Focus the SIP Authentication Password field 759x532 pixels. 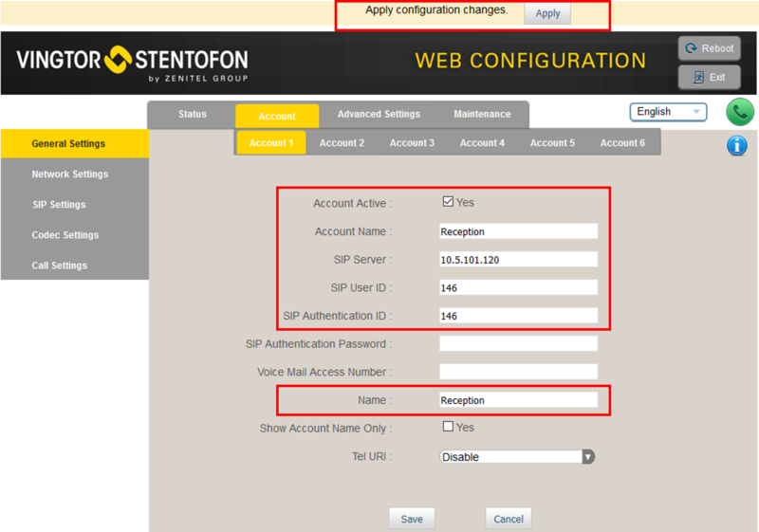518,343
